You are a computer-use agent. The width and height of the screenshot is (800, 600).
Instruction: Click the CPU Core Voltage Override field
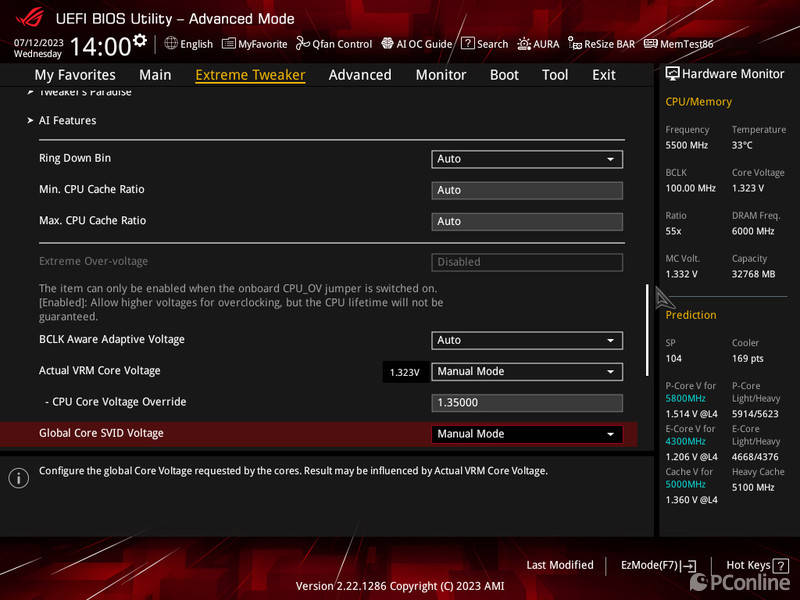click(527, 403)
